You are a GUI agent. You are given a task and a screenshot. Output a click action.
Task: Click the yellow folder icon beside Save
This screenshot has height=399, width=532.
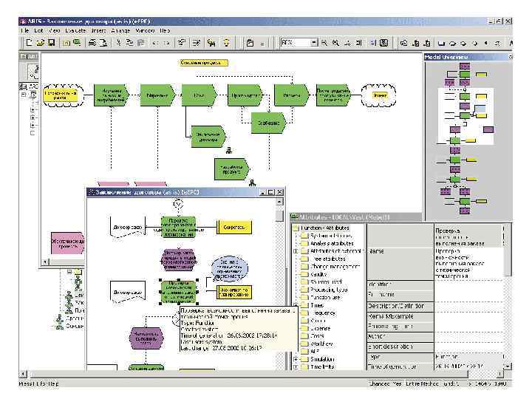(66, 42)
